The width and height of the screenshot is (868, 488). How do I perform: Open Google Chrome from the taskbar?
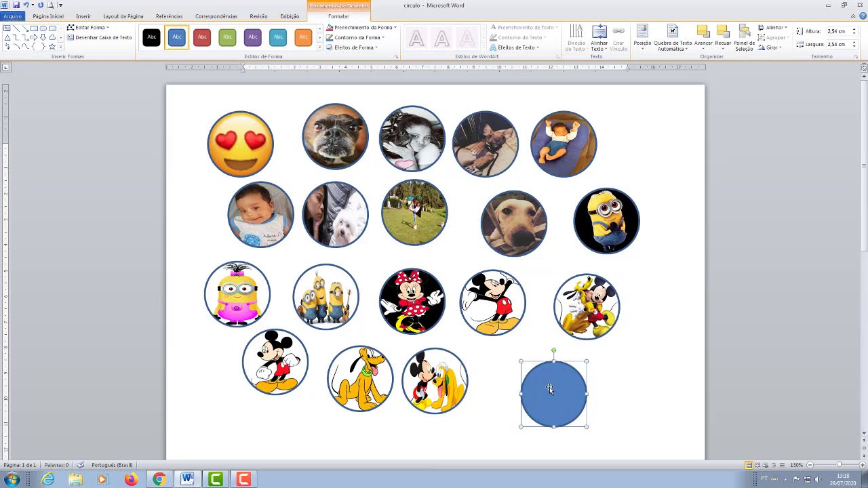click(159, 480)
